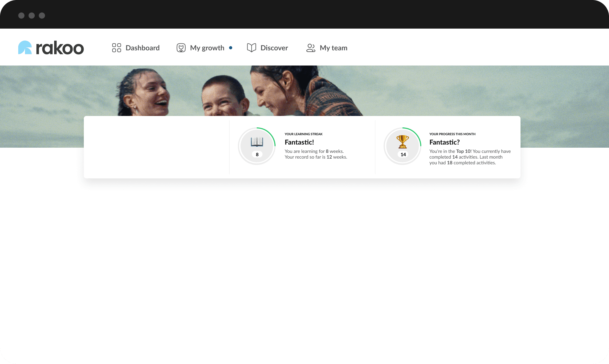Open the My team page

coord(334,48)
